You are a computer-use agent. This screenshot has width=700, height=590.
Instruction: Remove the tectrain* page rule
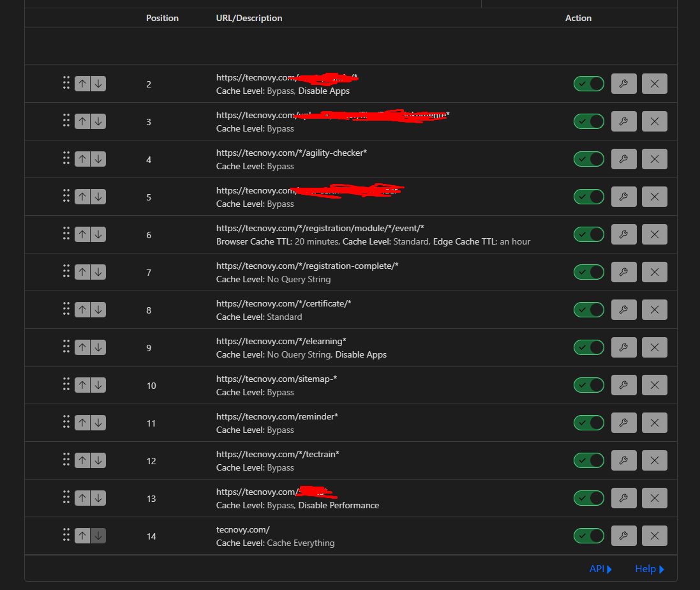click(655, 460)
